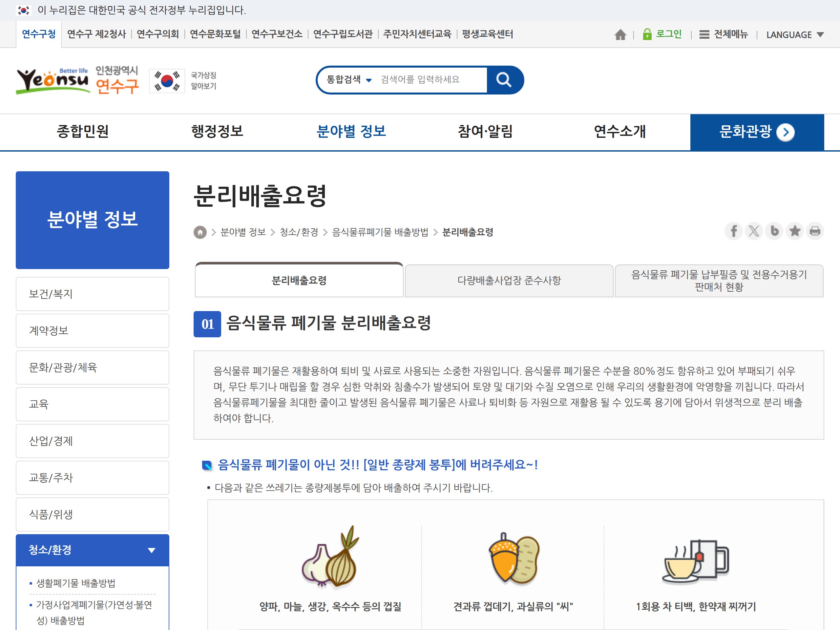Share the page on Facebook

coord(734,231)
